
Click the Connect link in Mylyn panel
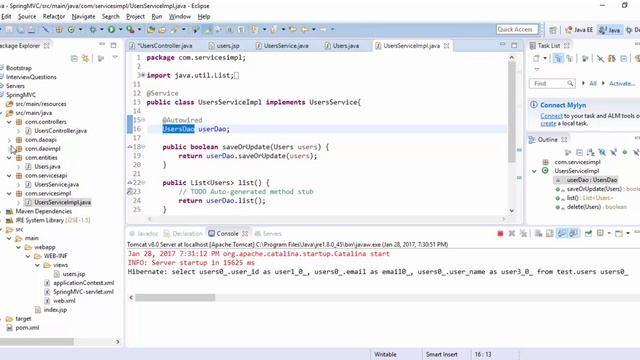[551, 116]
